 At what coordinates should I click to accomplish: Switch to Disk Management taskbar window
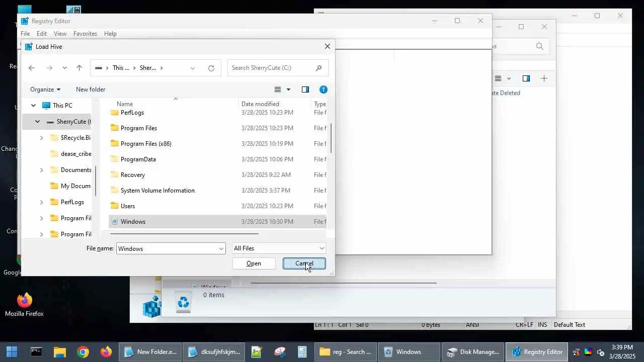[x=473, y=352]
